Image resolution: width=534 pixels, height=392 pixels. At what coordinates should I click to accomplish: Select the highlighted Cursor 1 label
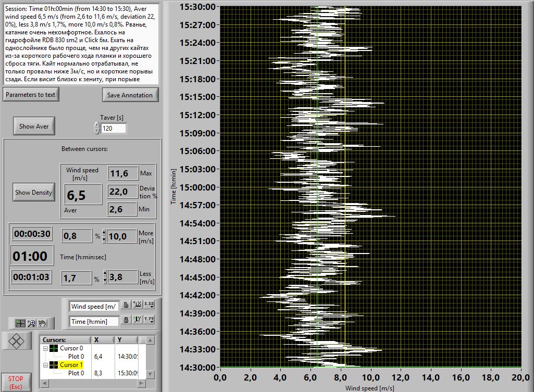[x=71, y=365]
